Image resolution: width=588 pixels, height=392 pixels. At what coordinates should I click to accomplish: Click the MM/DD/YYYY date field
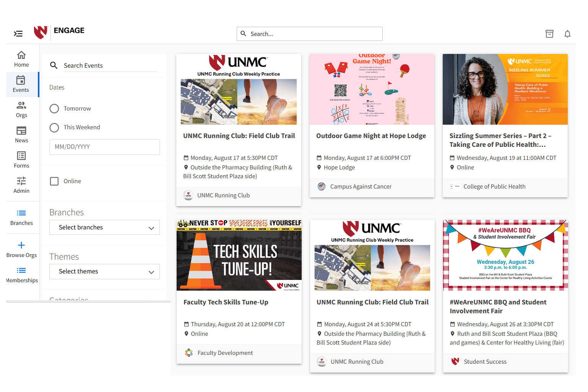click(x=104, y=147)
